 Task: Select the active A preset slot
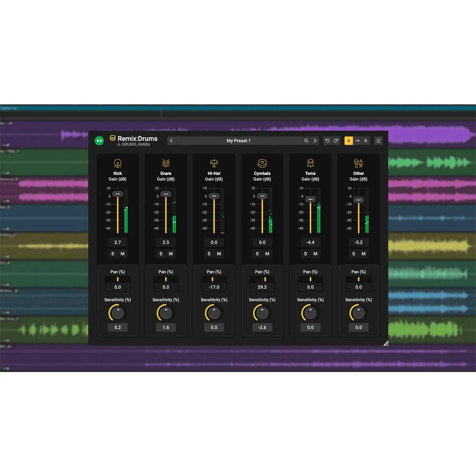coord(349,141)
